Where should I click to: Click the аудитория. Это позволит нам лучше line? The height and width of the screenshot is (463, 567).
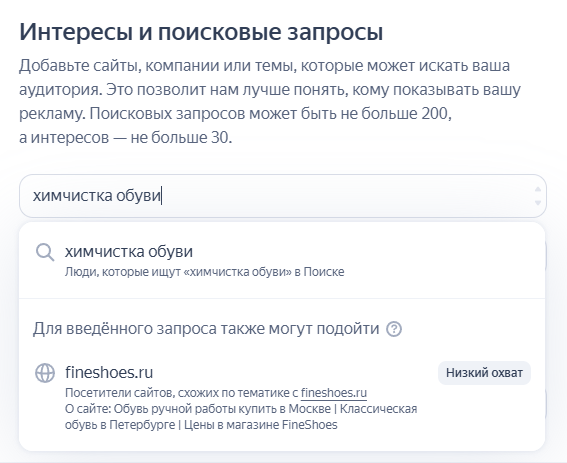(270, 90)
